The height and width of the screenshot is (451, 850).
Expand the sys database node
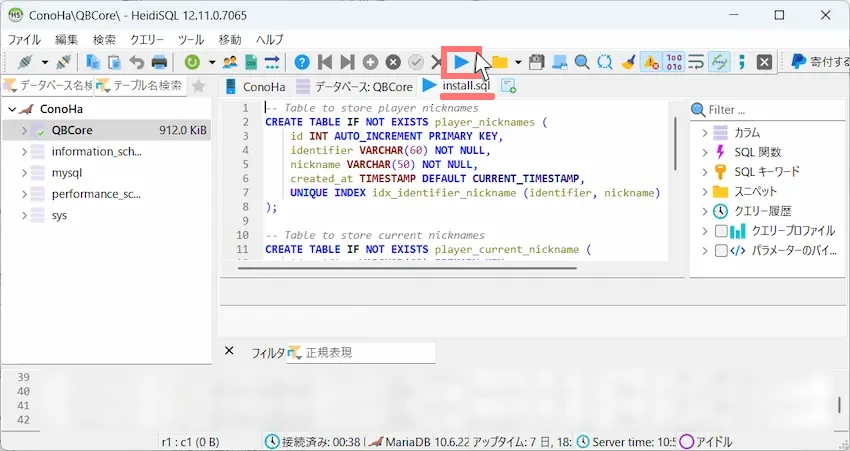pyautogui.click(x=24, y=215)
